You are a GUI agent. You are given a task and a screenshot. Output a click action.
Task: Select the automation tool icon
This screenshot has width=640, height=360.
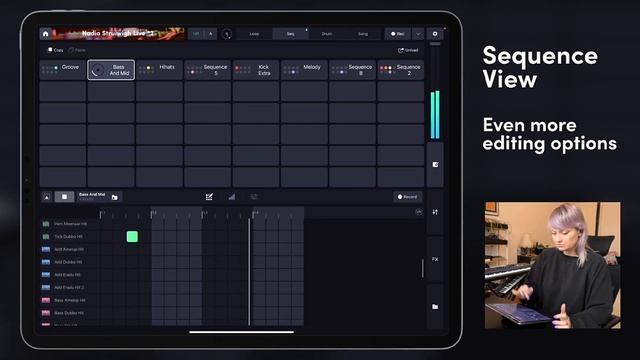pos(254,197)
